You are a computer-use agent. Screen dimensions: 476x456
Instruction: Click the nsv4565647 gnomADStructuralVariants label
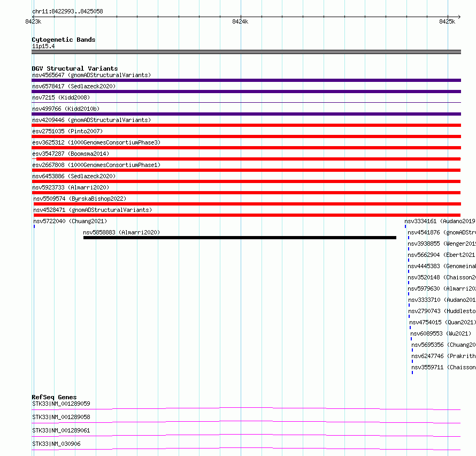91,75
